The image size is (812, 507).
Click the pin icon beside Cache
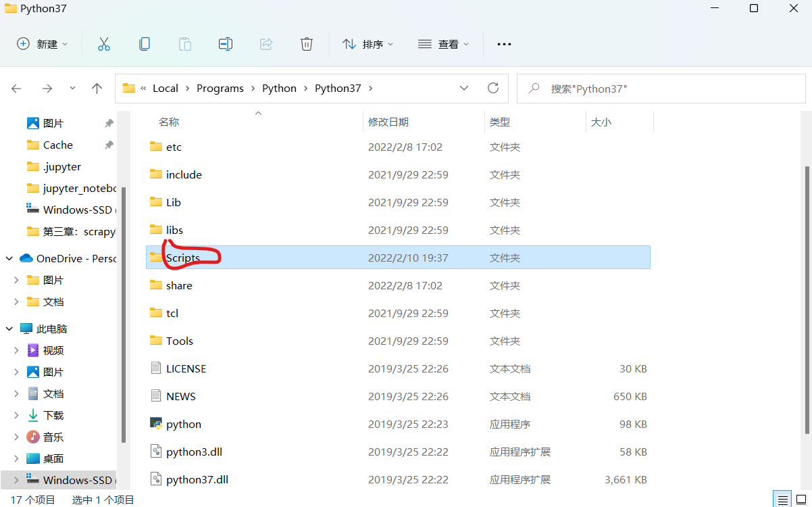pyautogui.click(x=109, y=145)
